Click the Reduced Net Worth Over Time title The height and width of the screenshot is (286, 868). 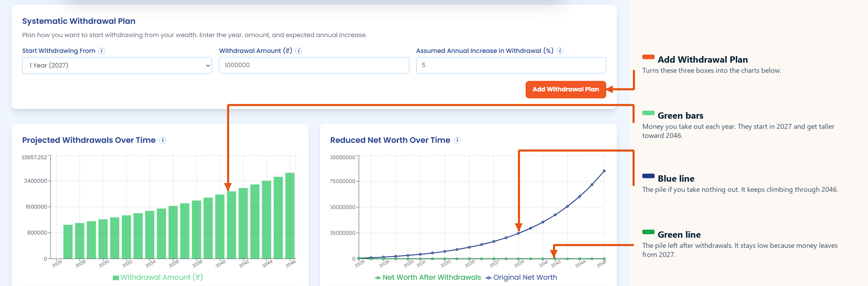tap(390, 140)
